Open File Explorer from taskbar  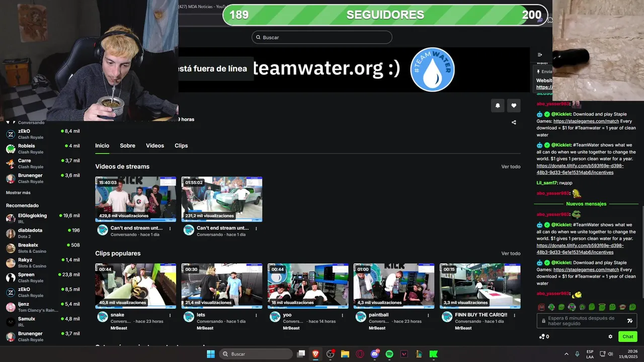pos(345,354)
